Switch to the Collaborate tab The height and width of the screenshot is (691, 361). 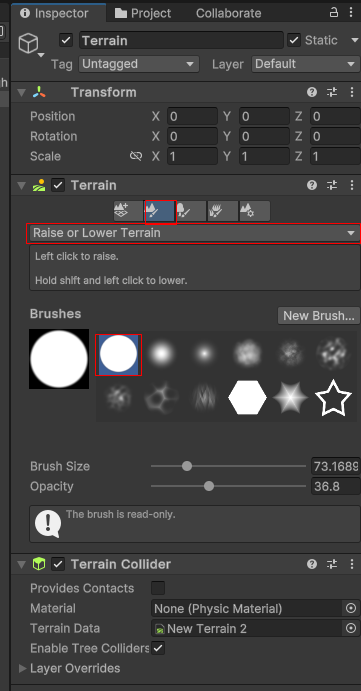click(229, 13)
